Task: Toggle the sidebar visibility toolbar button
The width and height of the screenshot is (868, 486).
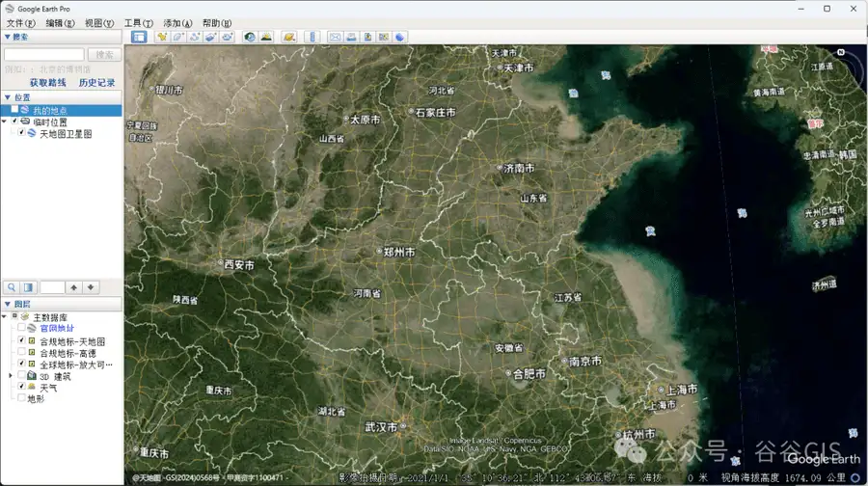Action: [139, 37]
